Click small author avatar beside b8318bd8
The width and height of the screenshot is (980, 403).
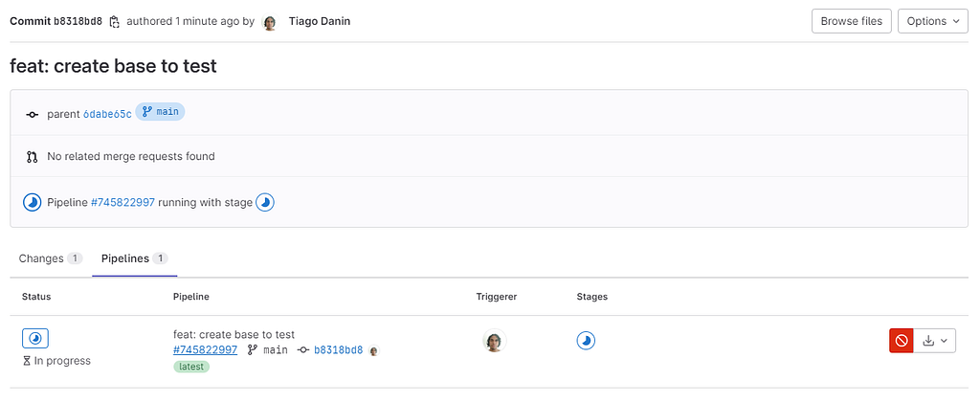pyautogui.click(x=374, y=350)
